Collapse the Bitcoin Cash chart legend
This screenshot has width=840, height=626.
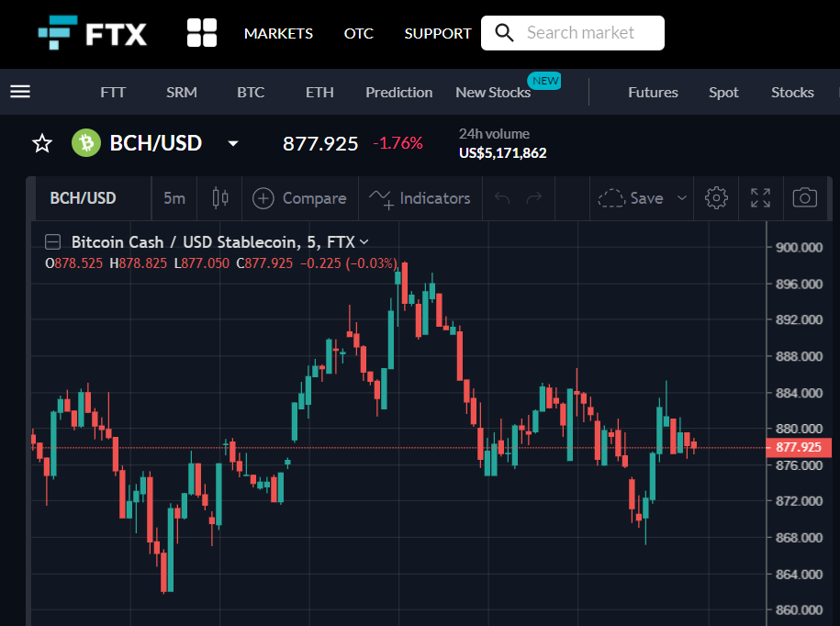point(52,242)
